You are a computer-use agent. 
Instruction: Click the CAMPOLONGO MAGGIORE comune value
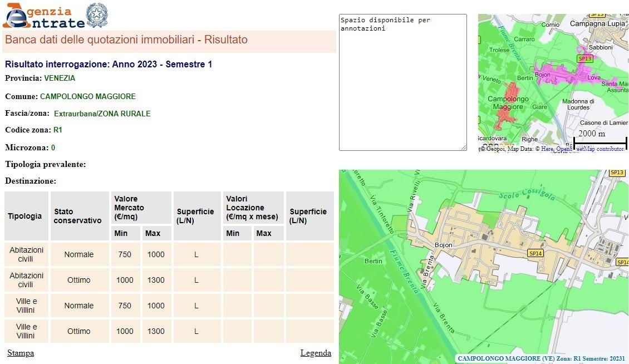point(88,97)
